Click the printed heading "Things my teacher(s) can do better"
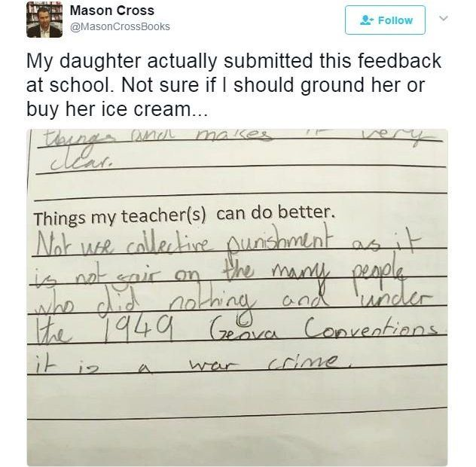 (x=183, y=215)
